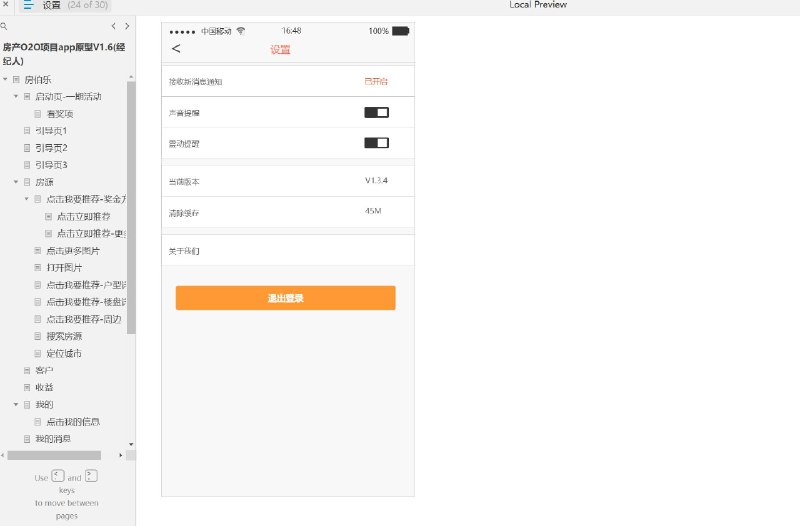Click the sitemap vertical scrollbar thumb
800x526 pixels.
[131, 207]
